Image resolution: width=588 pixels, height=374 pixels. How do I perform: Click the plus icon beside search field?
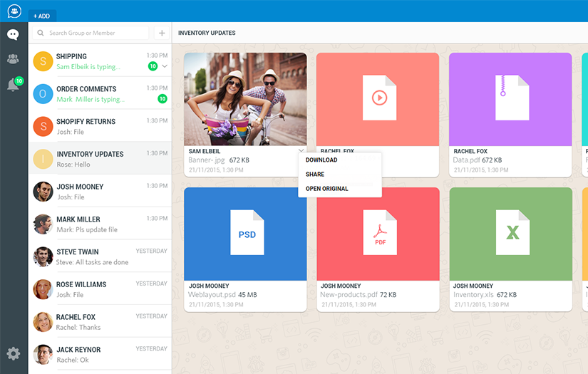pyautogui.click(x=162, y=33)
